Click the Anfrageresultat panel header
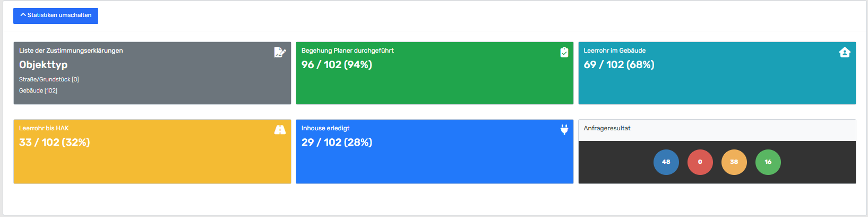Viewport: 868px width, 217px height. (x=607, y=128)
